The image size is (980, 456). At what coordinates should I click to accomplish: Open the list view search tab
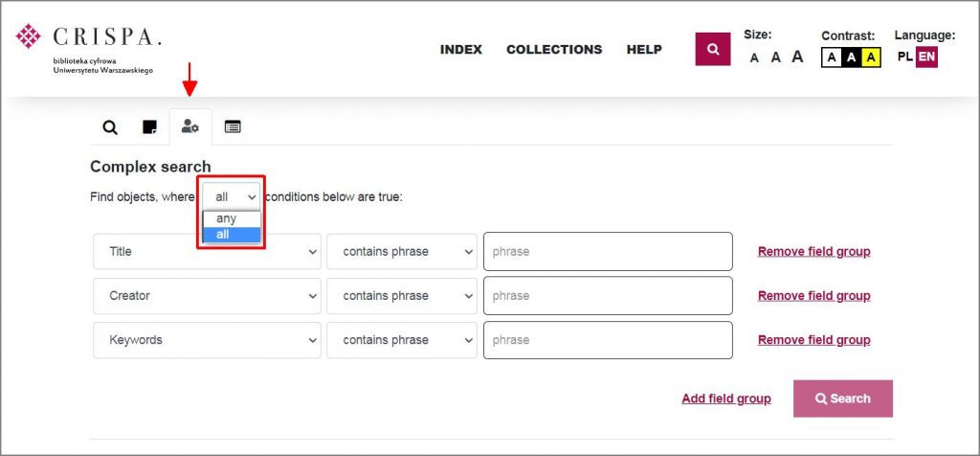click(233, 126)
